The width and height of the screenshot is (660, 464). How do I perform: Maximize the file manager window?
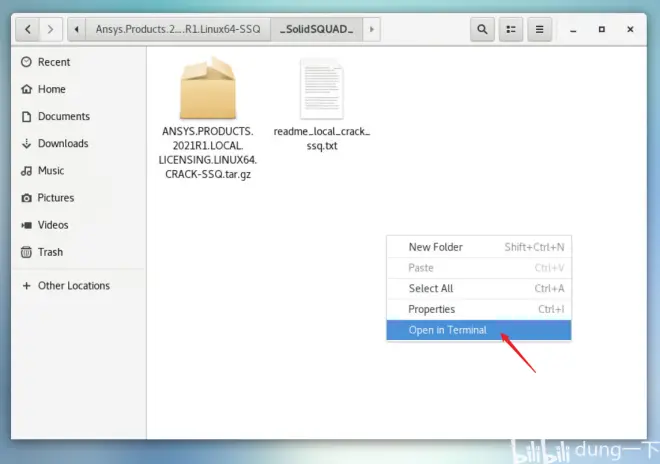click(x=601, y=29)
